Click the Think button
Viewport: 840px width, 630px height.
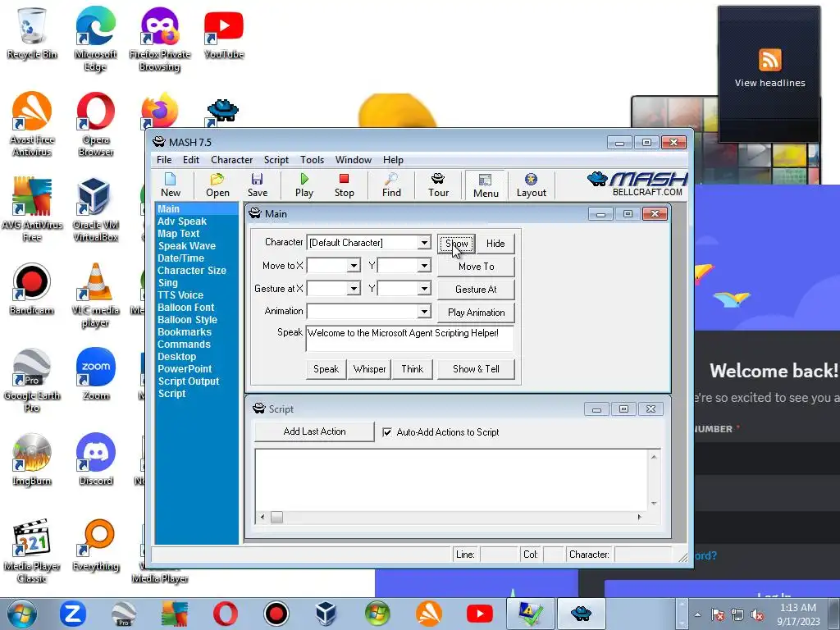coord(412,369)
